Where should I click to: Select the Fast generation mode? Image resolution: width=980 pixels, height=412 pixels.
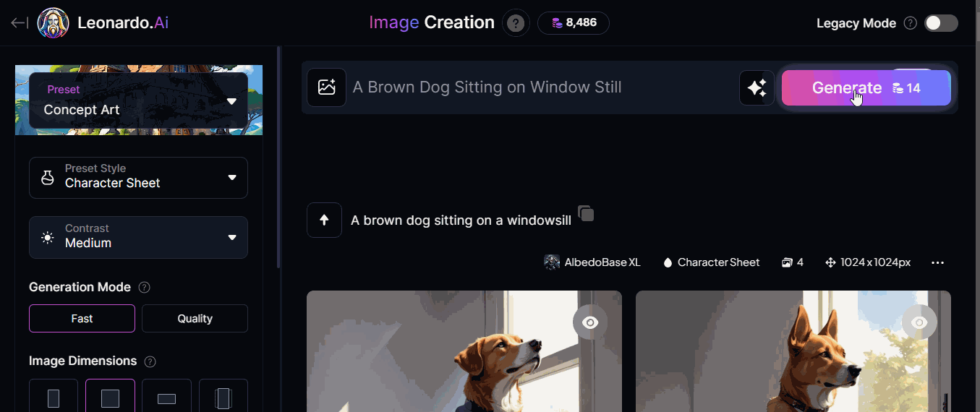(x=82, y=318)
